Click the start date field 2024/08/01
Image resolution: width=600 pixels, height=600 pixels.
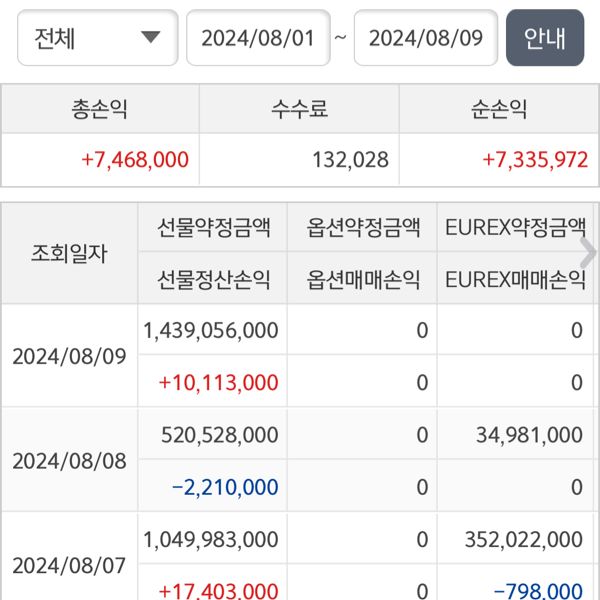[258, 38]
